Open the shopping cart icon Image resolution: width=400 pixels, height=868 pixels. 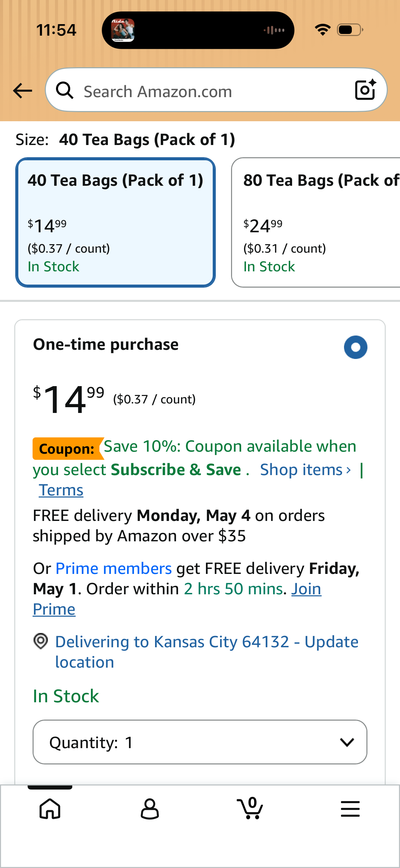(x=250, y=809)
